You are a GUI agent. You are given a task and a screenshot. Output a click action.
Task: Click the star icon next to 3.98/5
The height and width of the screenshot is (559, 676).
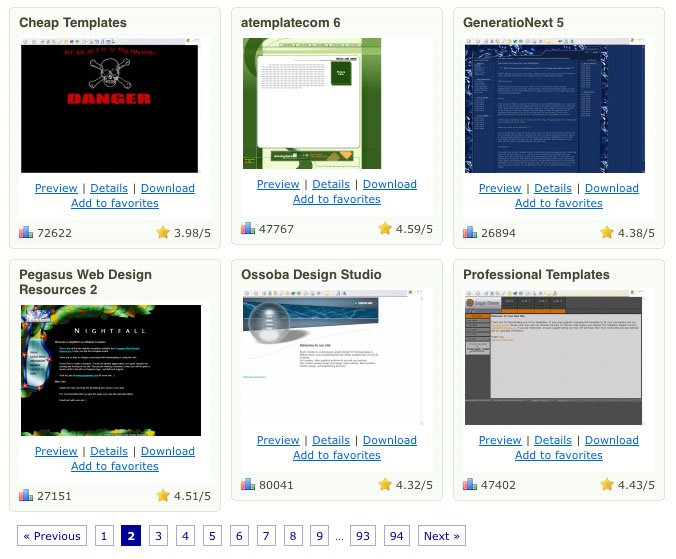tap(163, 233)
